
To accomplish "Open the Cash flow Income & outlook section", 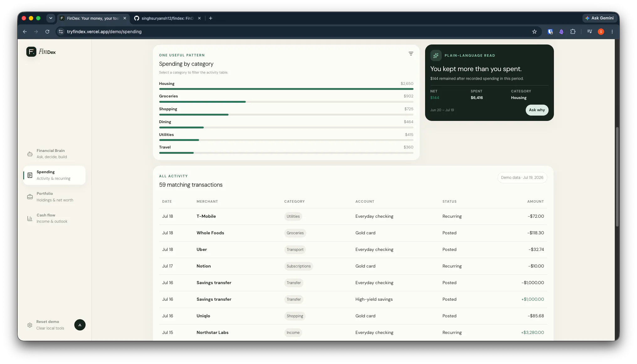I will pos(54,218).
